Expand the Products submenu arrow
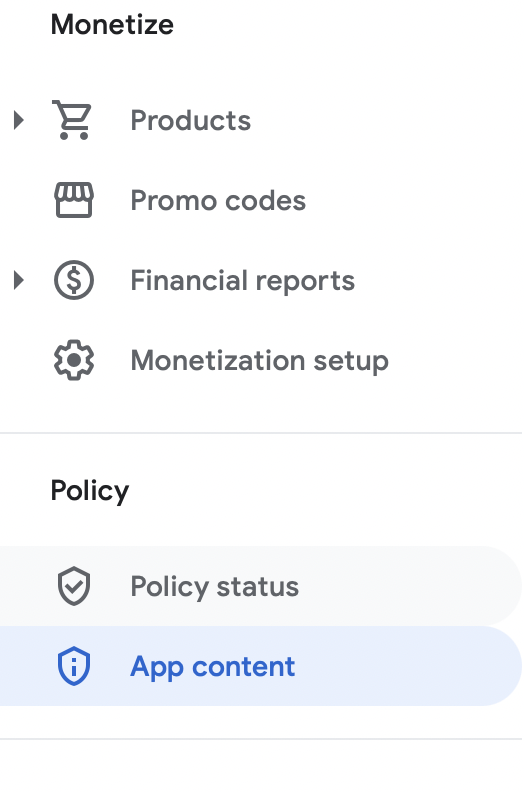 click(19, 120)
